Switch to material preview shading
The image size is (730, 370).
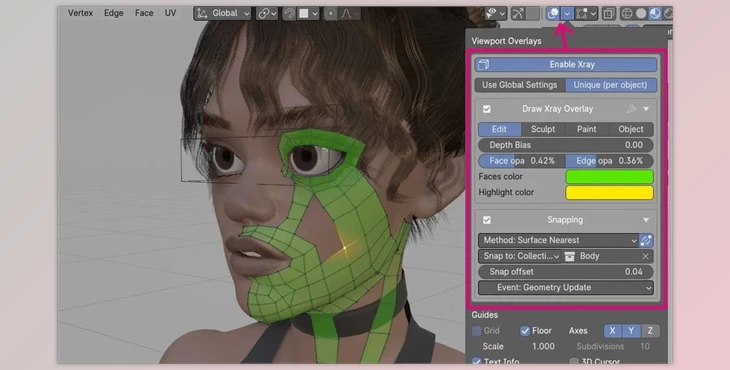[655, 13]
